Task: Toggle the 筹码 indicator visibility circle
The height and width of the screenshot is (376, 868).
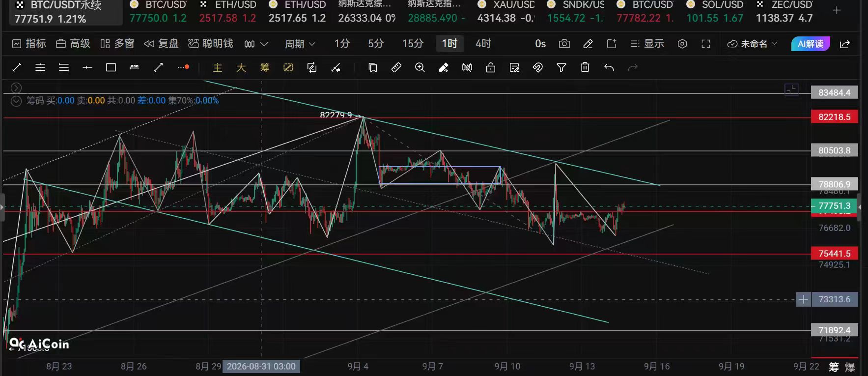Action: pyautogui.click(x=16, y=101)
